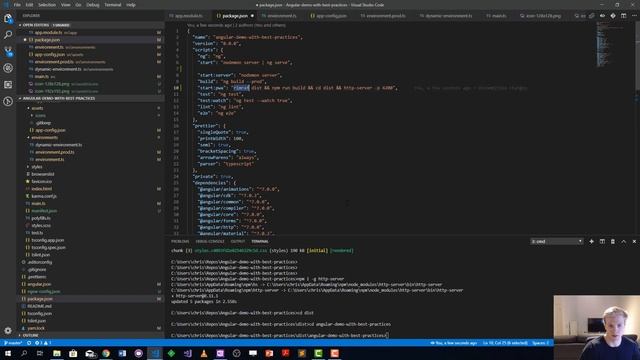
Task: Open the Selection menu
Action: 47,5
